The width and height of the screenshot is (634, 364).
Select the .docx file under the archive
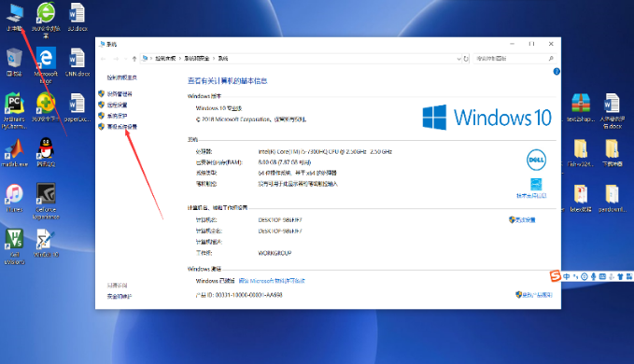click(612, 110)
